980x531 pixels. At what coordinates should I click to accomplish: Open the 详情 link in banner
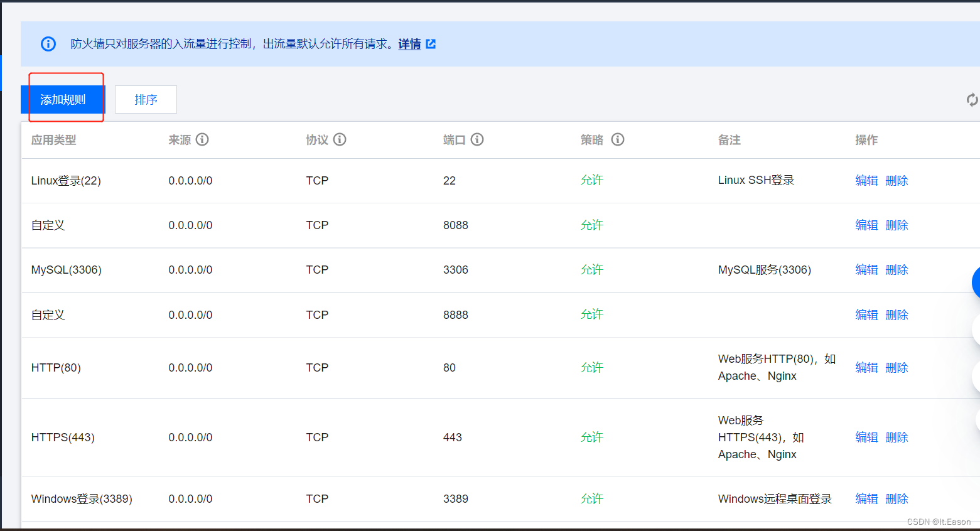click(x=409, y=44)
